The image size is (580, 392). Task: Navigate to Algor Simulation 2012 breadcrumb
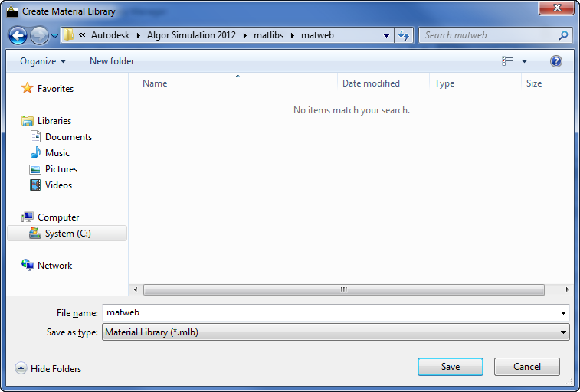192,35
